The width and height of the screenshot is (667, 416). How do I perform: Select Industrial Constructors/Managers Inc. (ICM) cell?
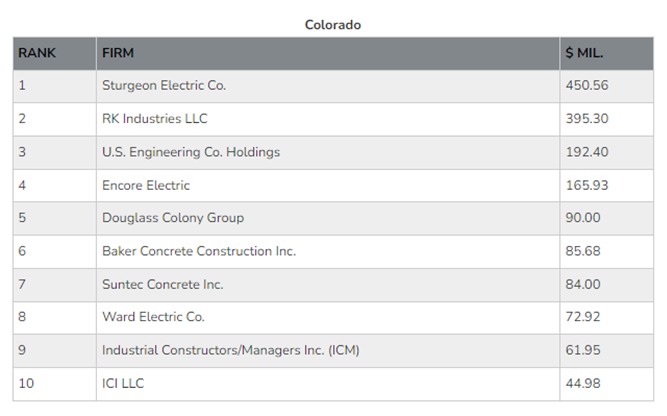pos(230,350)
